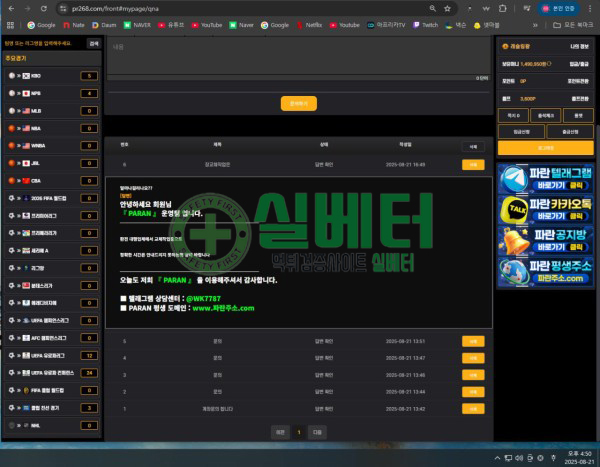Screen dimensions: 600x467
Task: Bookmark this page with star icon
Action: 447,8
